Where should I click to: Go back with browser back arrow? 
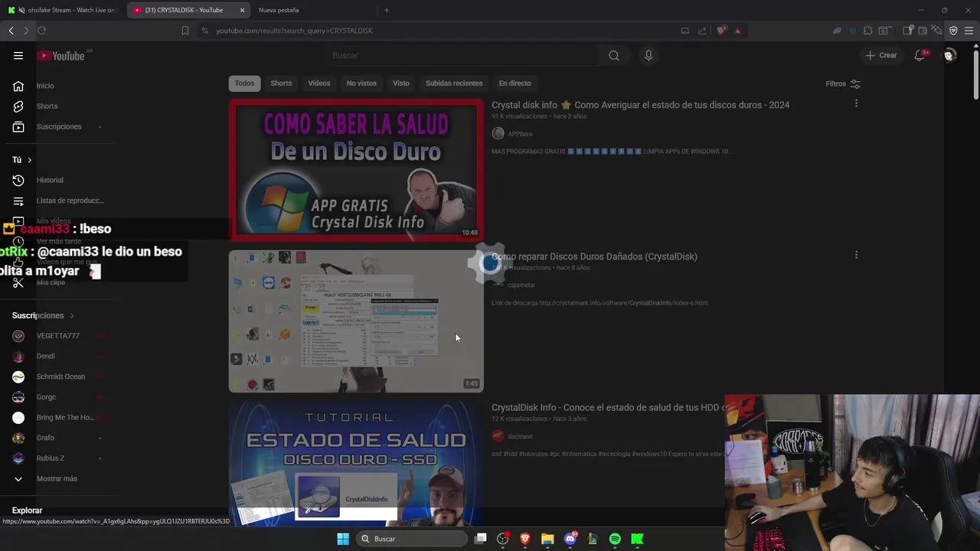coord(11,31)
